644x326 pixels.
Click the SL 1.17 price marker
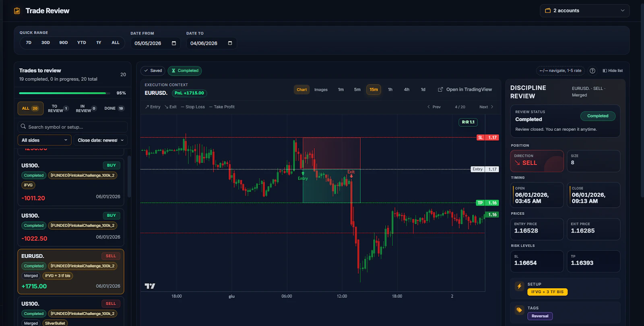tap(487, 138)
